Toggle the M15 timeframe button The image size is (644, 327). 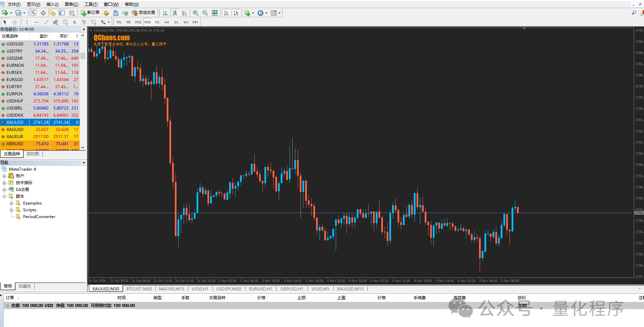pos(138,22)
